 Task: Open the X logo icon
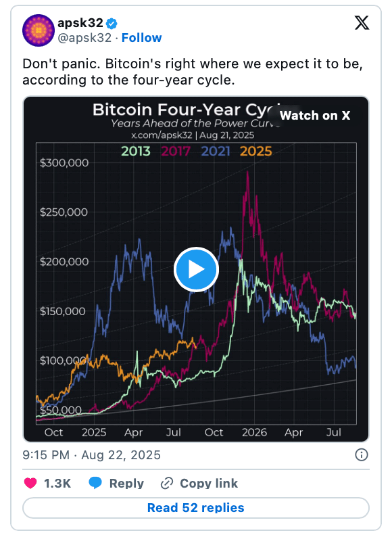pyautogui.click(x=362, y=23)
